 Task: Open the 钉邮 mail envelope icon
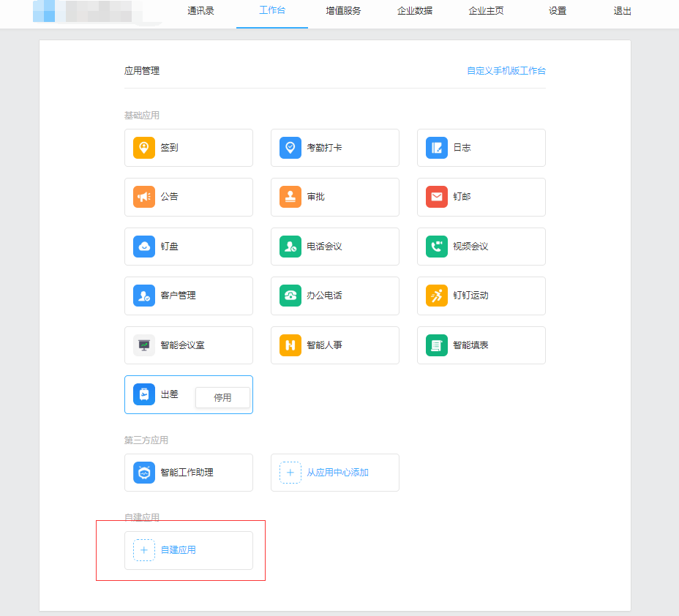[437, 197]
